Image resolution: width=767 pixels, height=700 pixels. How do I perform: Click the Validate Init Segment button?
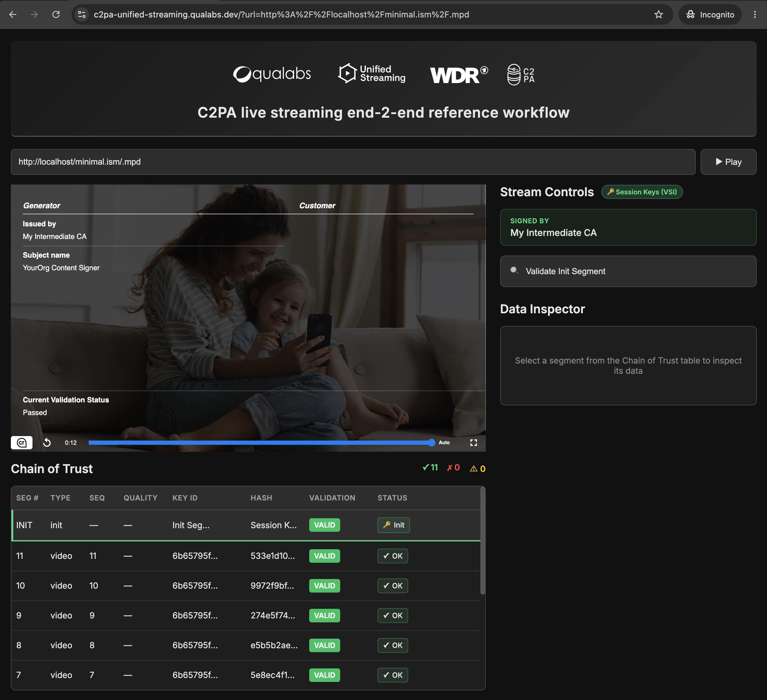(628, 271)
